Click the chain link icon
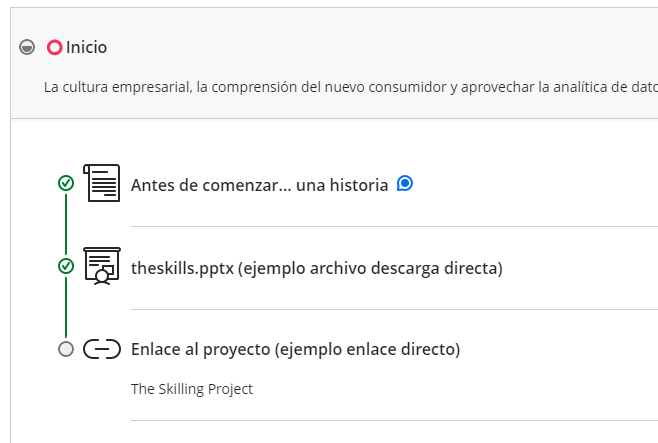Image resolution: width=658 pixels, height=443 pixels. click(x=102, y=349)
